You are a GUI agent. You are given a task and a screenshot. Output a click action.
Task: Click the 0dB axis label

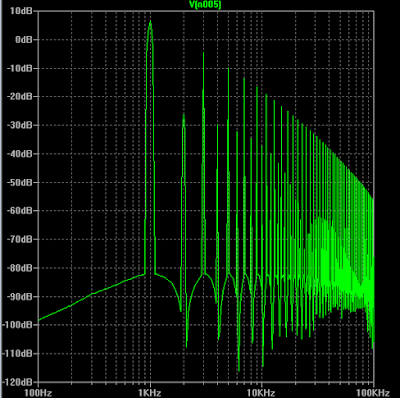[x=24, y=39]
